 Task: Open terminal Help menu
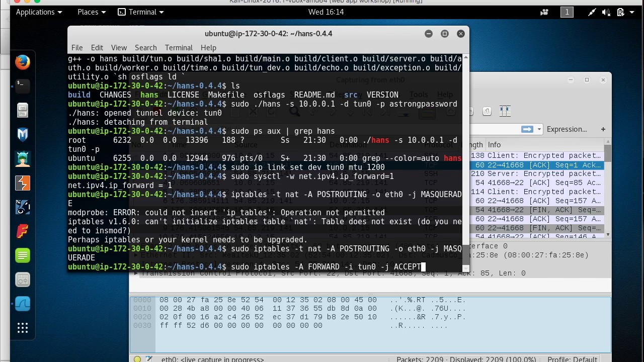tap(208, 48)
